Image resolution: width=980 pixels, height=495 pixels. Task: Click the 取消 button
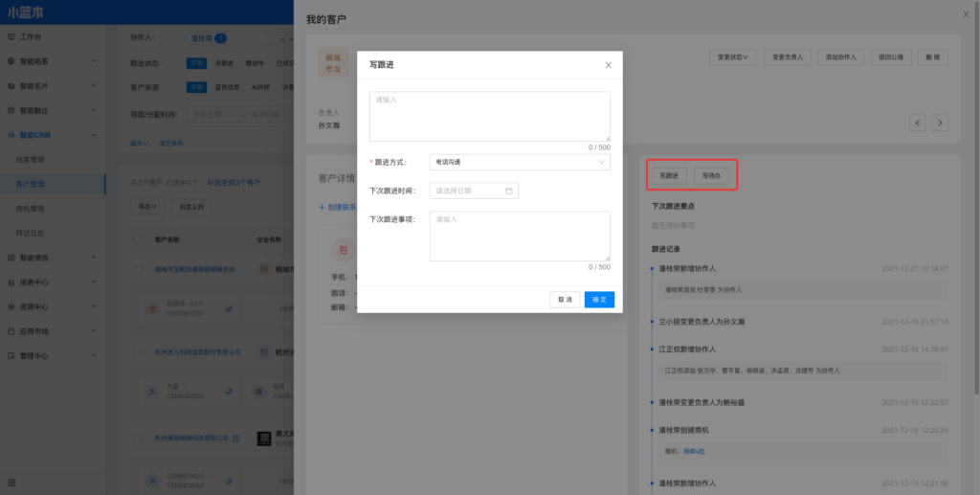point(565,300)
